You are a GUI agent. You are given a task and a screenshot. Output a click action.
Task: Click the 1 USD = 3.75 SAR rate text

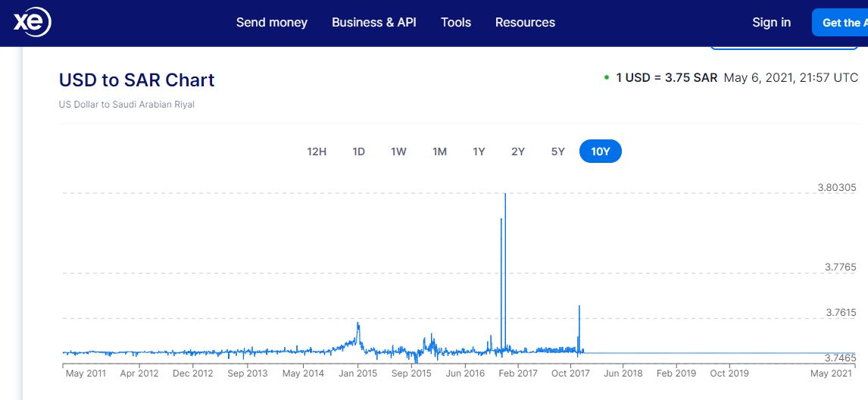666,77
